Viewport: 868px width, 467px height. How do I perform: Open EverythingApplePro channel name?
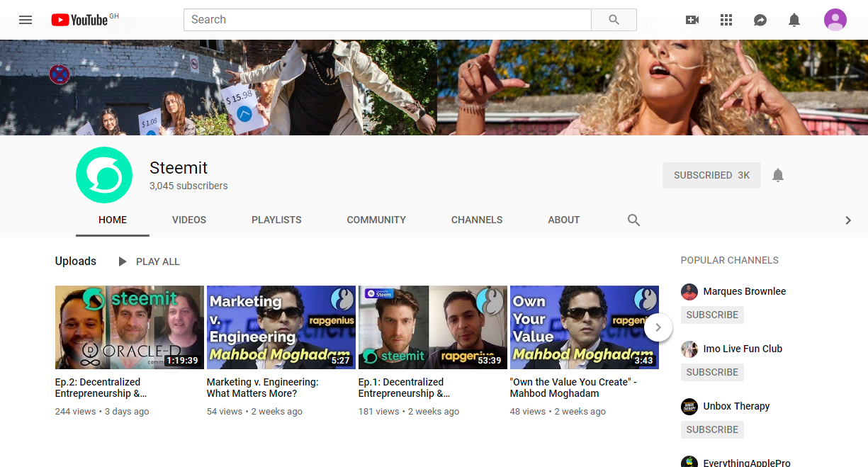pos(747,463)
